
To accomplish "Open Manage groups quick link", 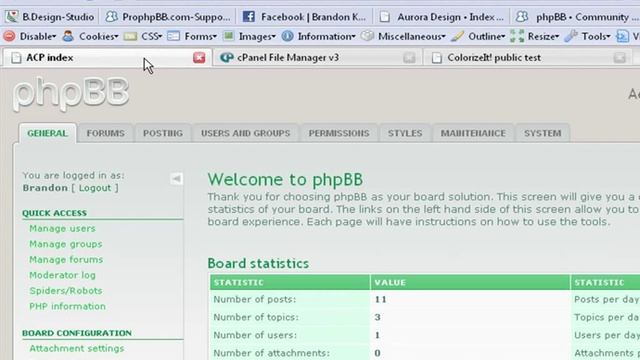I will point(66,244).
